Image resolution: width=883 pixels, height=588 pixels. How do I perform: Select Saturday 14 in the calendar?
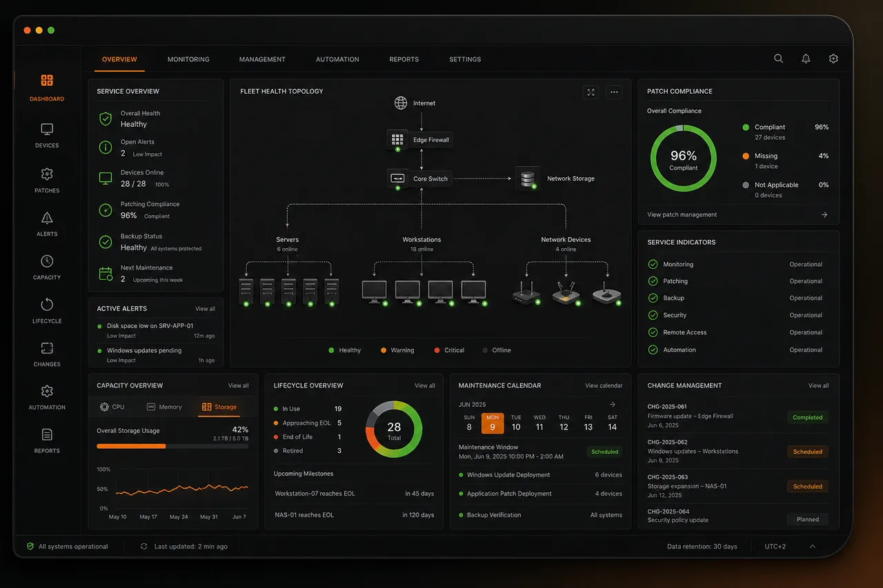pyautogui.click(x=612, y=423)
